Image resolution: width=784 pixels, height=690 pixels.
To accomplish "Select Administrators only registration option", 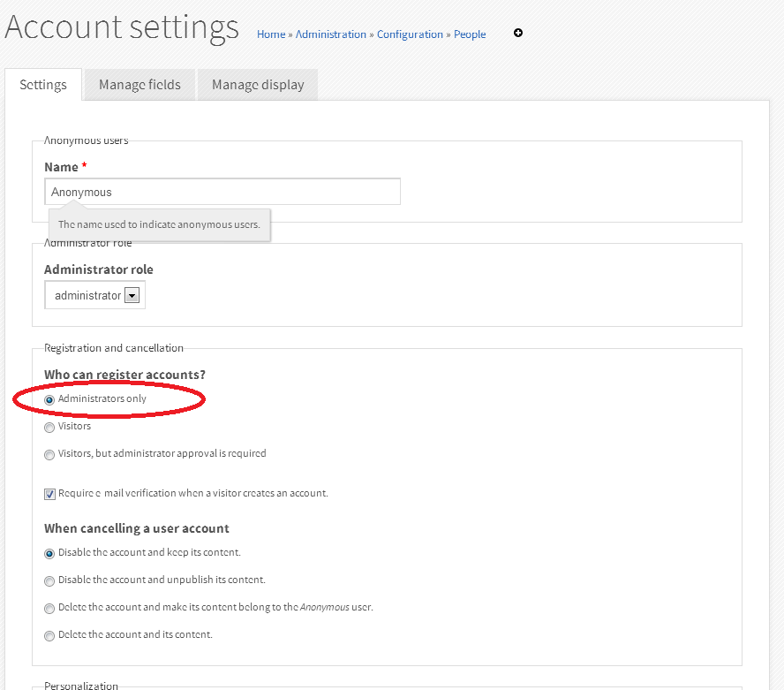I will tap(49, 400).
